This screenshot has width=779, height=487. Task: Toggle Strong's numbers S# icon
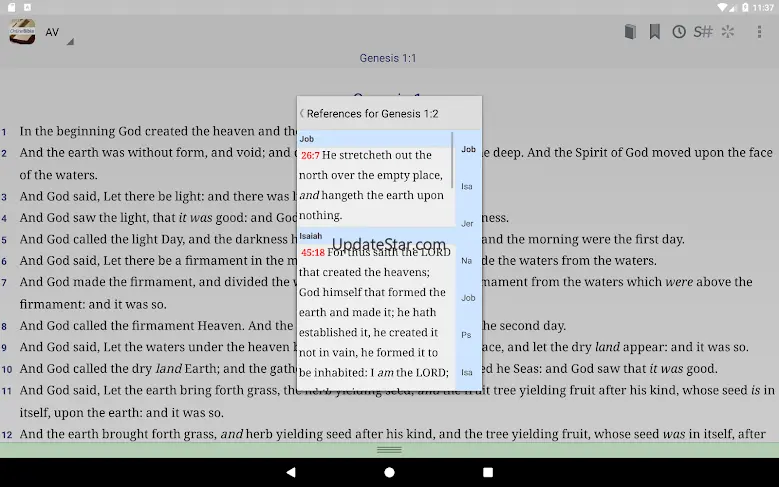[x=703, y=32]
